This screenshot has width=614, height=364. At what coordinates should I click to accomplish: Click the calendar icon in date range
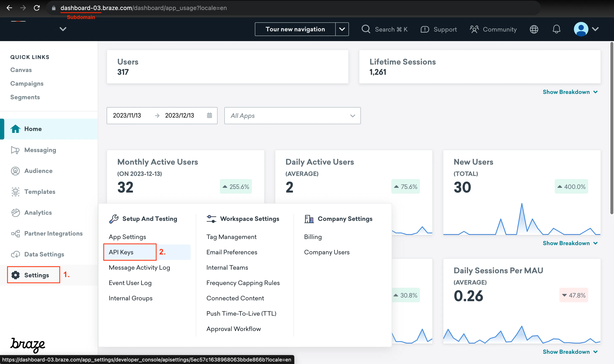[x=209, y=115]
